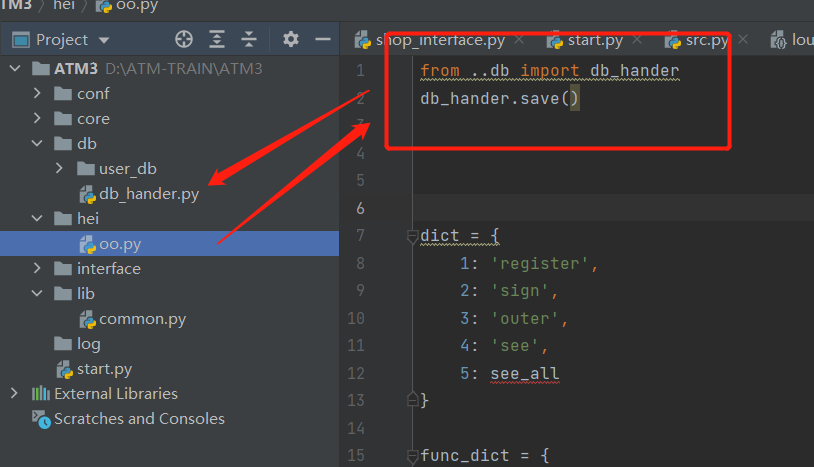Click the locate/select opened file icon
Image resolution: width=814 pixels, height=467 pixels.
click(184, 39)
